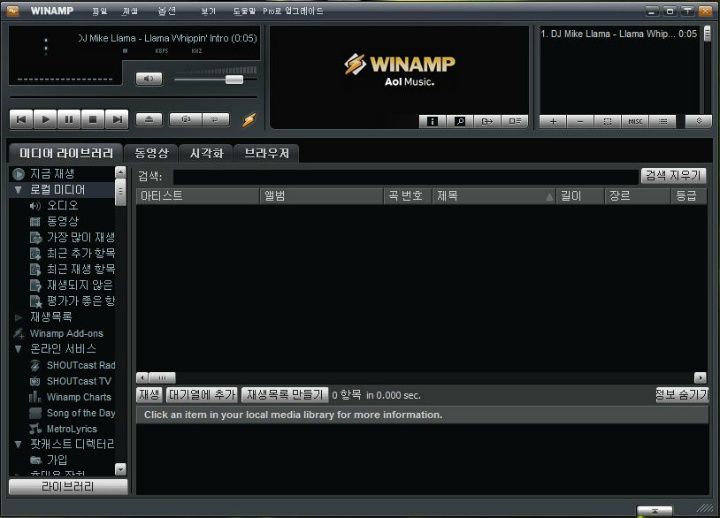Click the track list scroll-left arrow

click(x=142, y=377)
